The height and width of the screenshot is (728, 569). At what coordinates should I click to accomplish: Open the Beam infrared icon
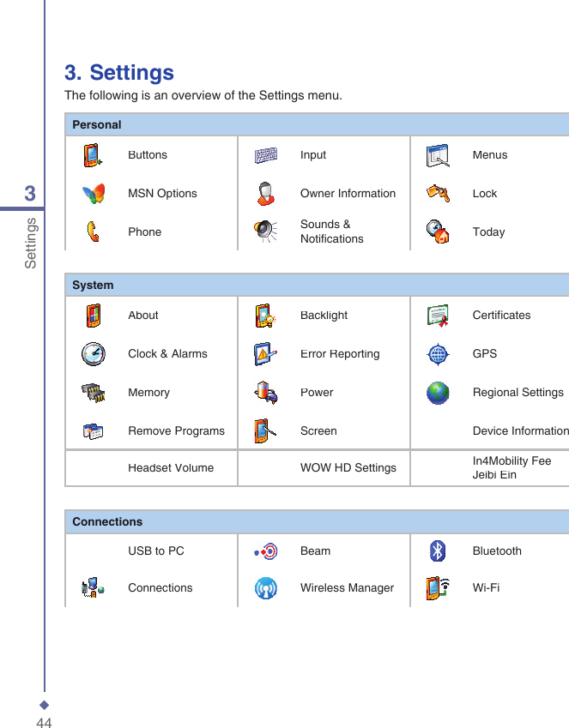266,551
